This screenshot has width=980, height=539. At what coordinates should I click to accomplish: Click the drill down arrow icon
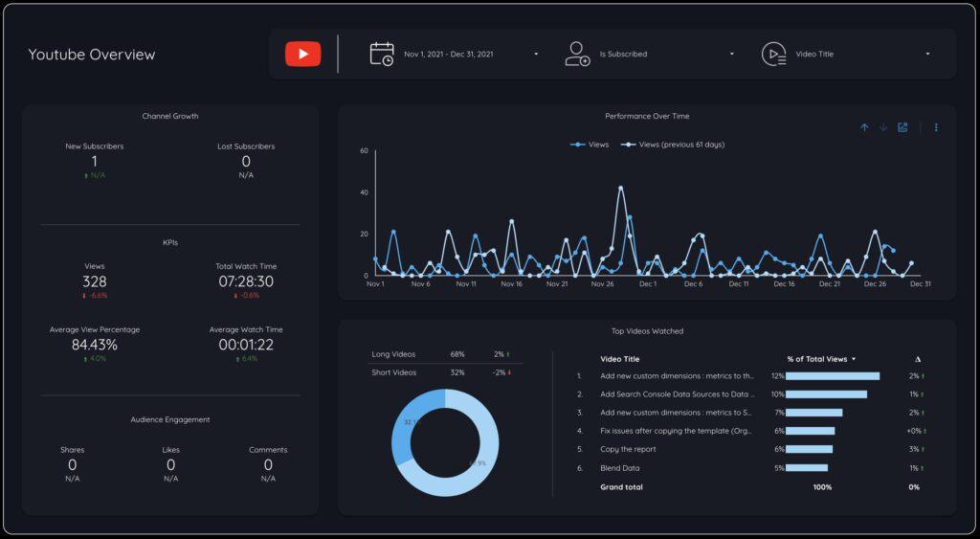coord(883,127)
